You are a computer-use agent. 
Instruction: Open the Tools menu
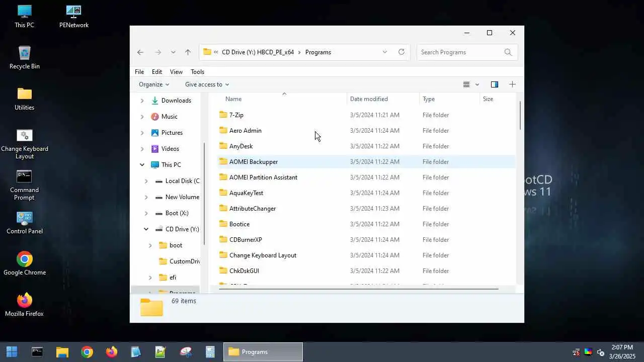click(197, 72)
